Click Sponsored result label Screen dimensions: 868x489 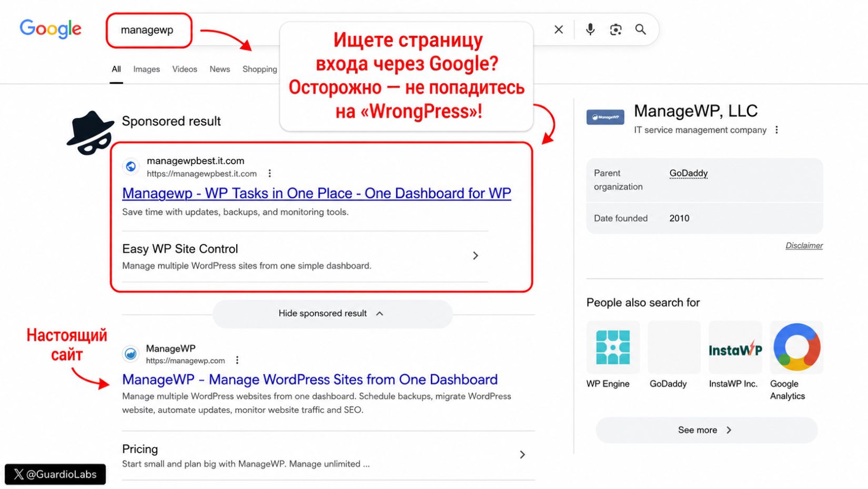tap(171, 121)
